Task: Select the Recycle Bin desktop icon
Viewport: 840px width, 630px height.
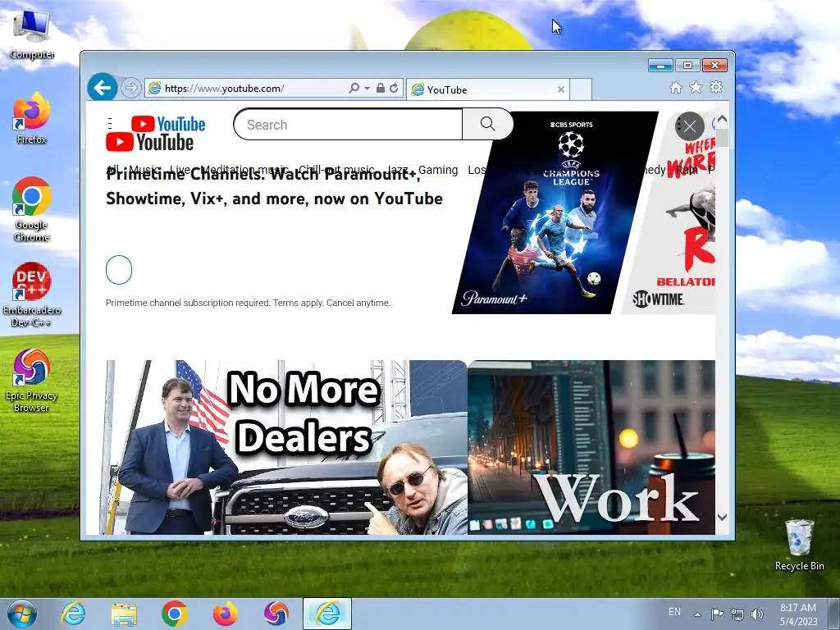Action: pyautogui.click(x=799, y=545)
